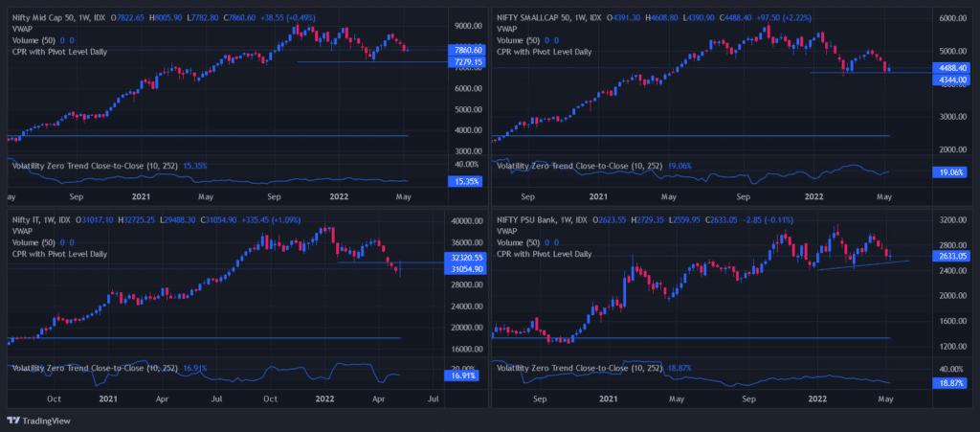Click the 18.87% volatility axis label
Viewport: 980px width, 432px height.
tap(950, 383)
